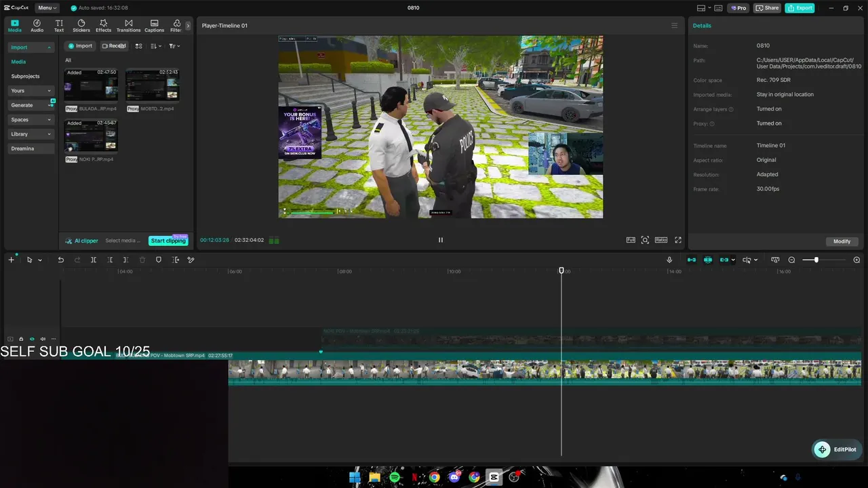This screenshot has width=868, height=488.
Task: Delete the selected clip with trash icon
Action: point(142,260)
